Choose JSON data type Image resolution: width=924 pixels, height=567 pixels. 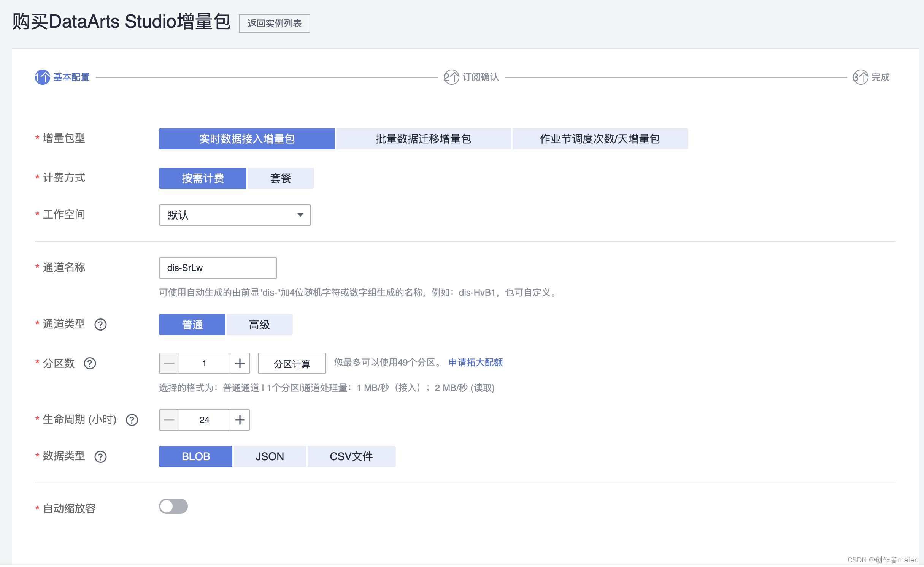point(270,456)
